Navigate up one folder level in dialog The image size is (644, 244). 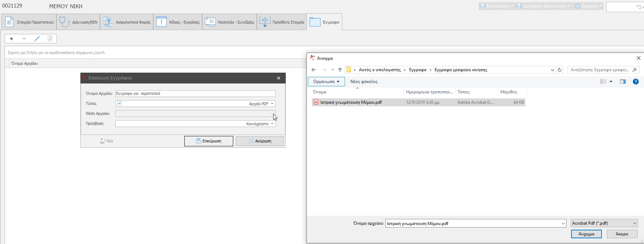click(x=340, y=70)
